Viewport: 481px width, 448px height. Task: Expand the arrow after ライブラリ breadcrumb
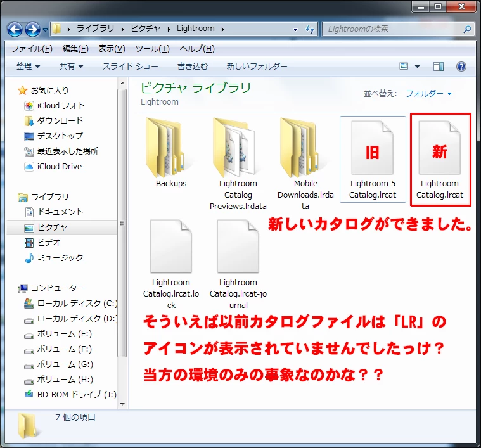click(122, 29)
